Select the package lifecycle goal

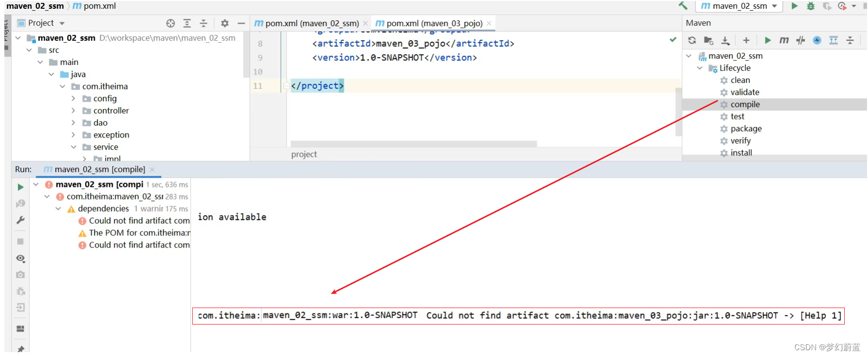746,128
